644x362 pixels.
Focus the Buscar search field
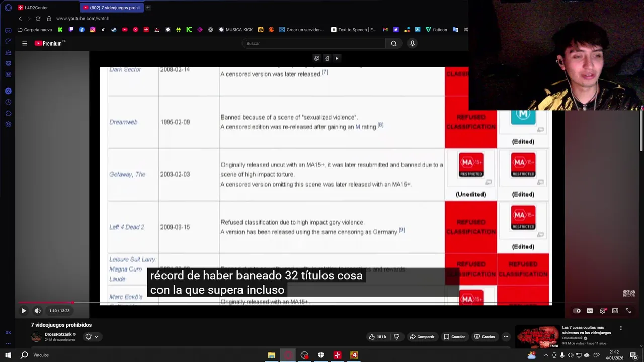coord(314,43)
